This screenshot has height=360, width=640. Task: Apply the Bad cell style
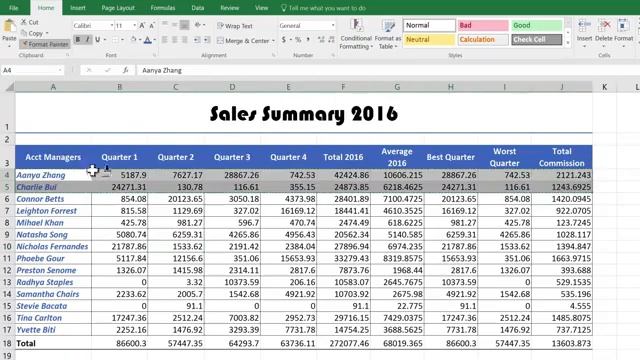pyautogui.click(x=483, y=25)
